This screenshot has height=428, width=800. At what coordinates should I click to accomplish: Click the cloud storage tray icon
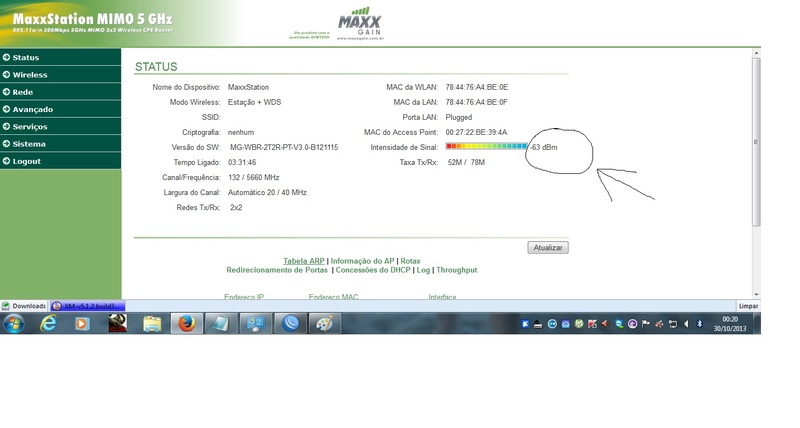(x=565, y=324)
